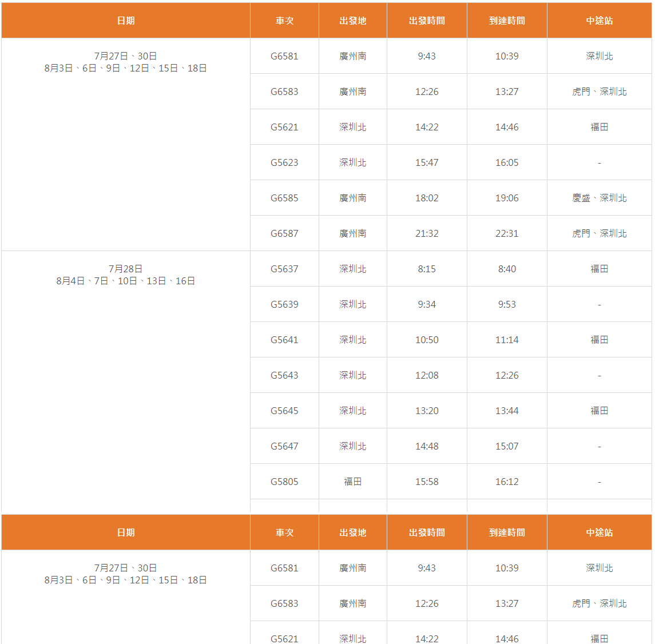The image size is (655, 644).
Task: Click the 11:14 arrival time cell
Action: 507,340
